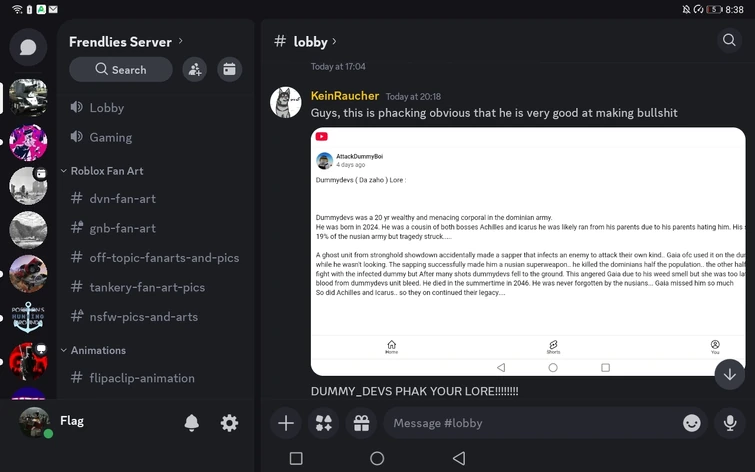Open the channel search magnifier icon
The image size is (755, 472).
coord(729,40)
